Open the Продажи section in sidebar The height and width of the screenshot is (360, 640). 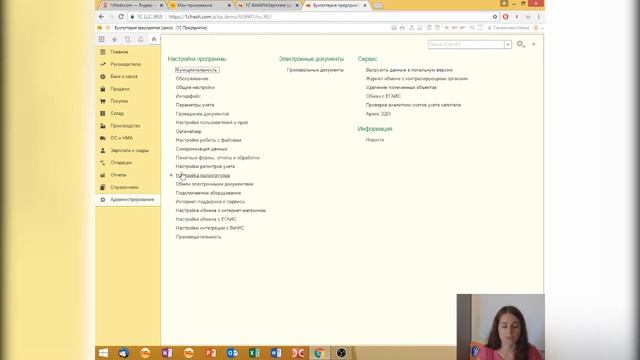point(120,89)
